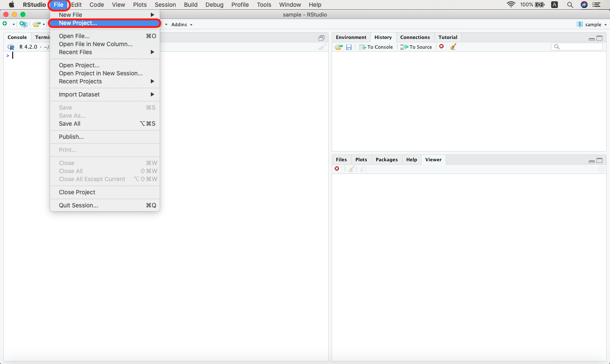This screenshot has width=610, height=364.
Task: Open Spotlight search in the menu bar
Action: point(570,5)
